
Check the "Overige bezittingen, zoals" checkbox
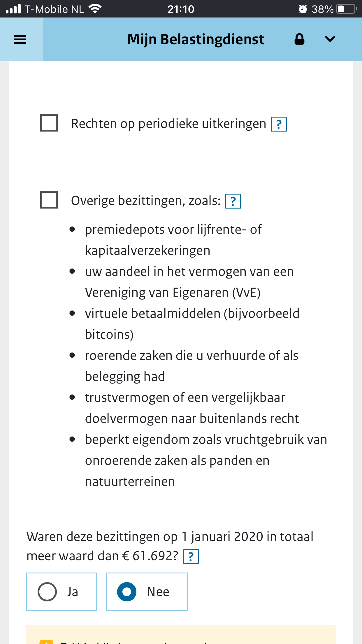49,200
